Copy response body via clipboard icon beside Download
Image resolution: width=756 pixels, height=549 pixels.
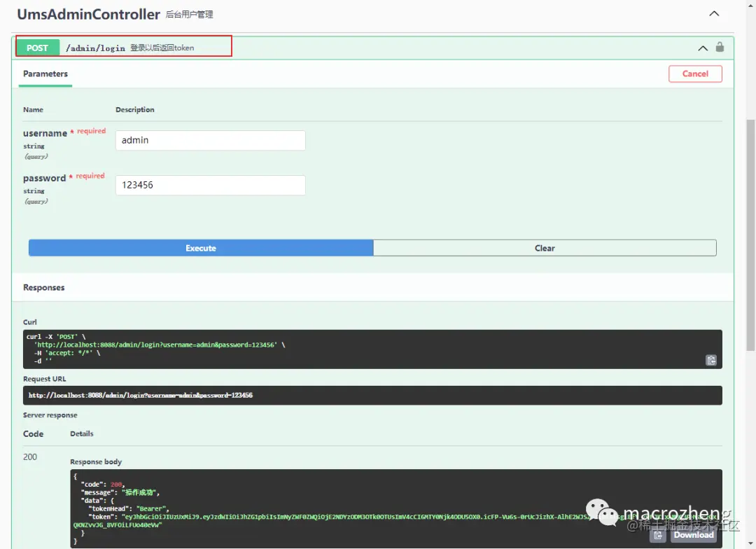click(657, 534)
